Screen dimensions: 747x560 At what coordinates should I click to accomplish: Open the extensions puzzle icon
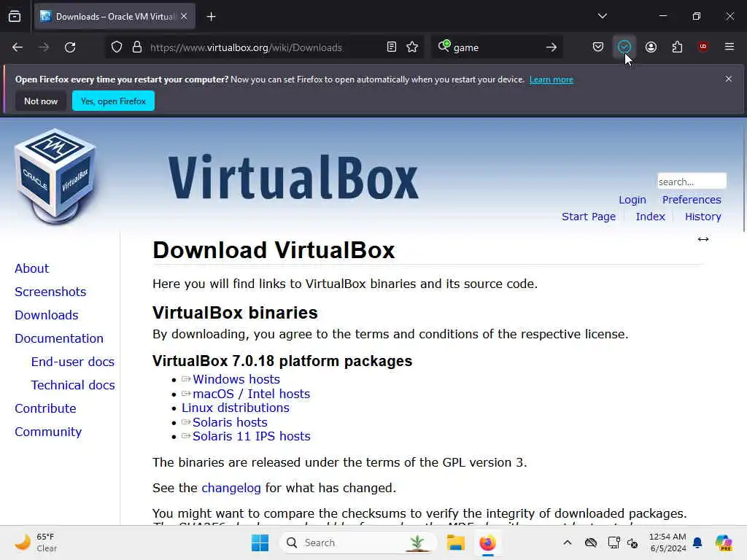pos(678,47)
